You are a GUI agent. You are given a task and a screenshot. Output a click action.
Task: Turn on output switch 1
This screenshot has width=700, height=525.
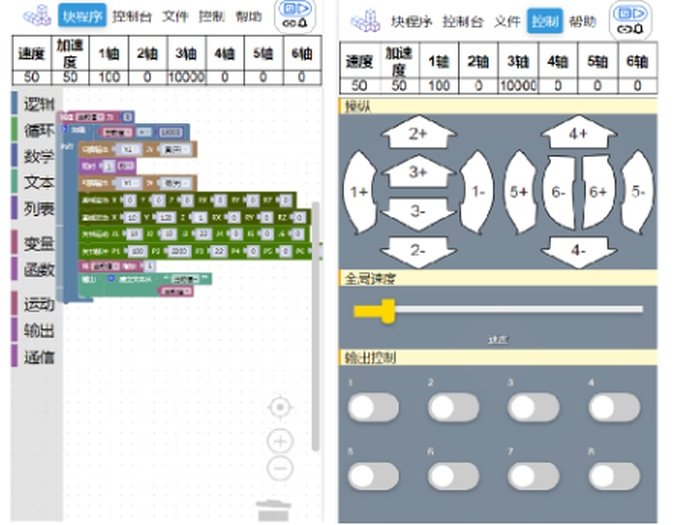(x=373, y=407)
